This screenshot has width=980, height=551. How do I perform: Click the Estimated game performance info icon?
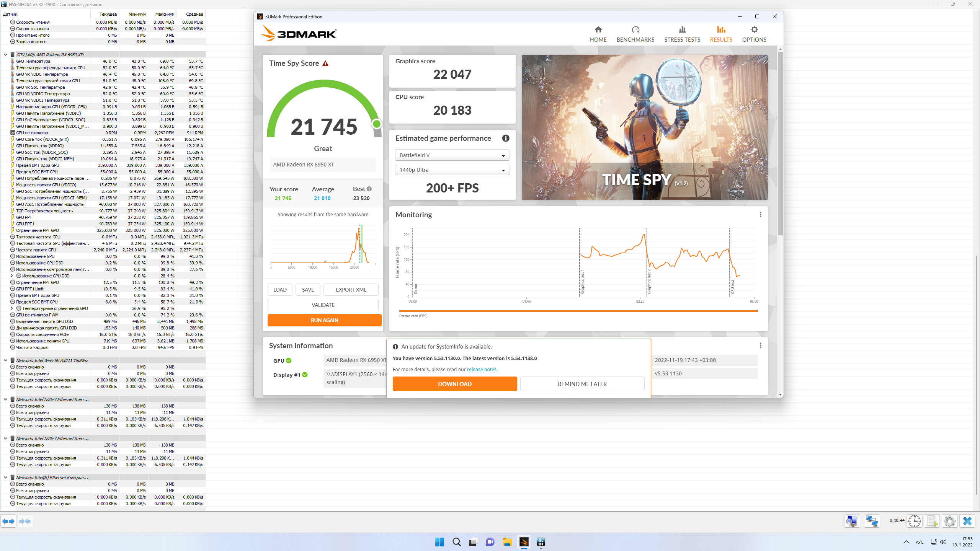(505, 138)
